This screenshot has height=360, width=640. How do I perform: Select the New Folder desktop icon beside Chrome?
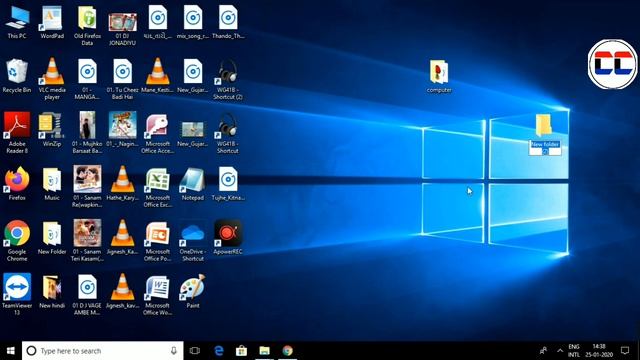[52, 238]
